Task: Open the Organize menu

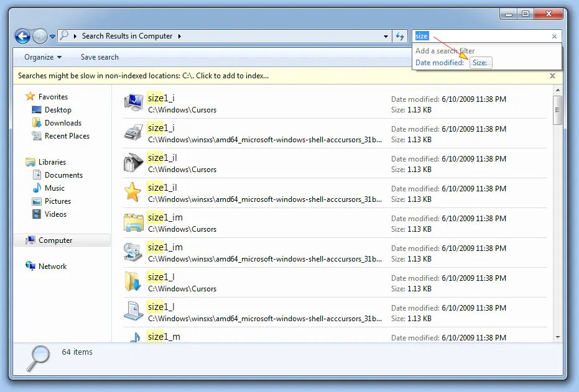Action: 43,57
